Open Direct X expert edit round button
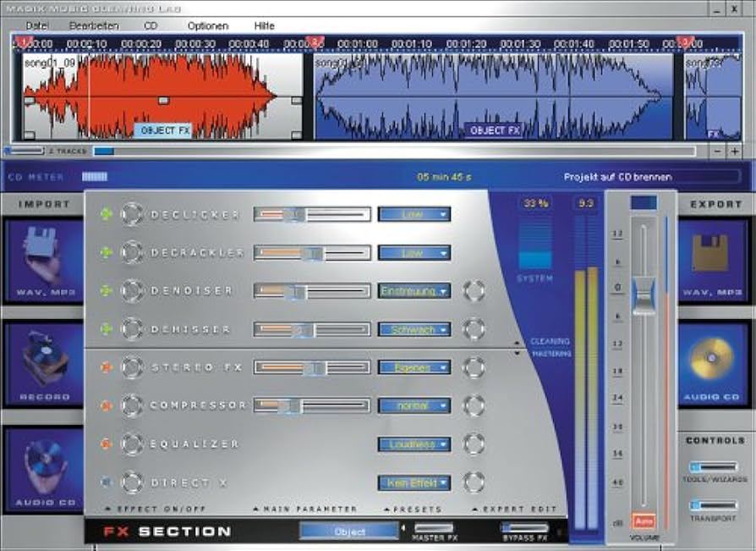Image resolution: width=756 pixels, height=551 pixels. pyautogui.click(x=474, y=482)
